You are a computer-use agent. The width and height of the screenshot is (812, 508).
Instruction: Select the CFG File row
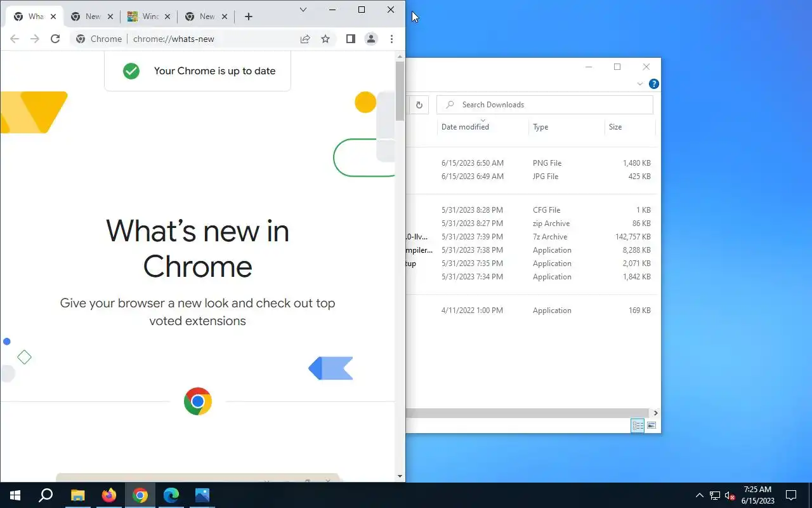coord(530,210)
